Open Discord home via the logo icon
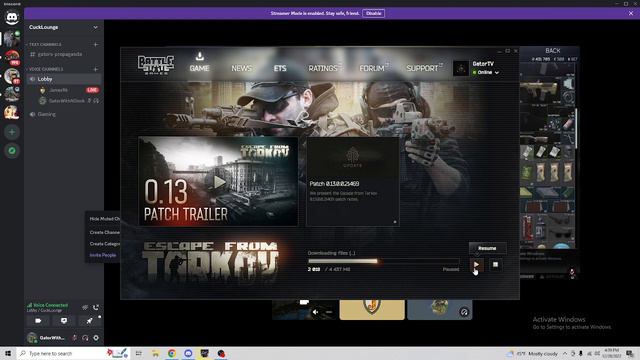This screenshot has height=360, width=640. (x=12, y=18)
